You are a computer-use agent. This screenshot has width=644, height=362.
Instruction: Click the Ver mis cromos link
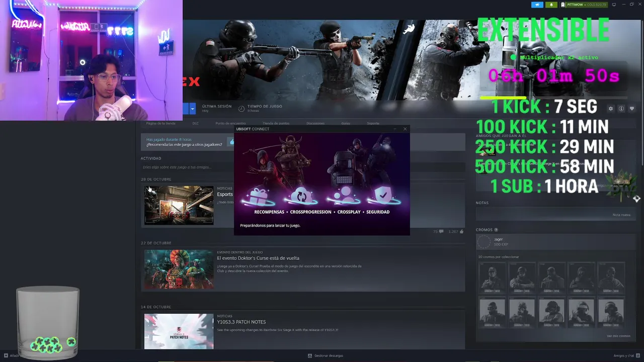(x=618, y=336)
